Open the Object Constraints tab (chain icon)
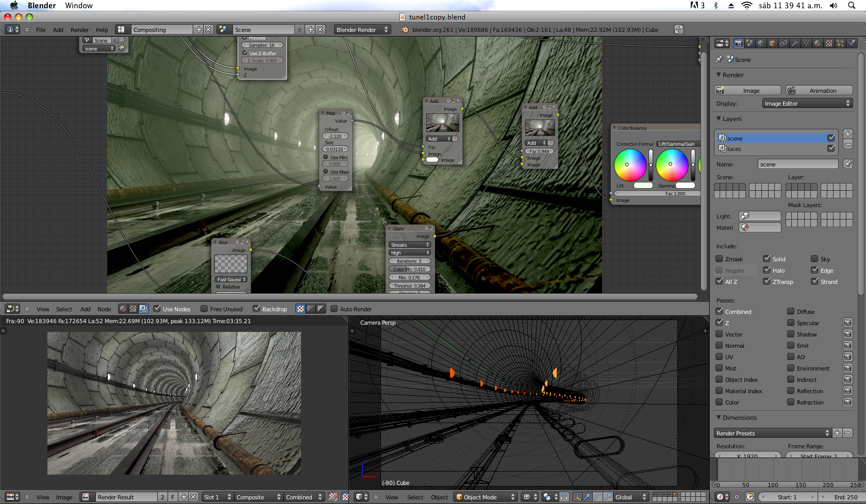This screenshot has width=866, height=504. coord(784,43)
